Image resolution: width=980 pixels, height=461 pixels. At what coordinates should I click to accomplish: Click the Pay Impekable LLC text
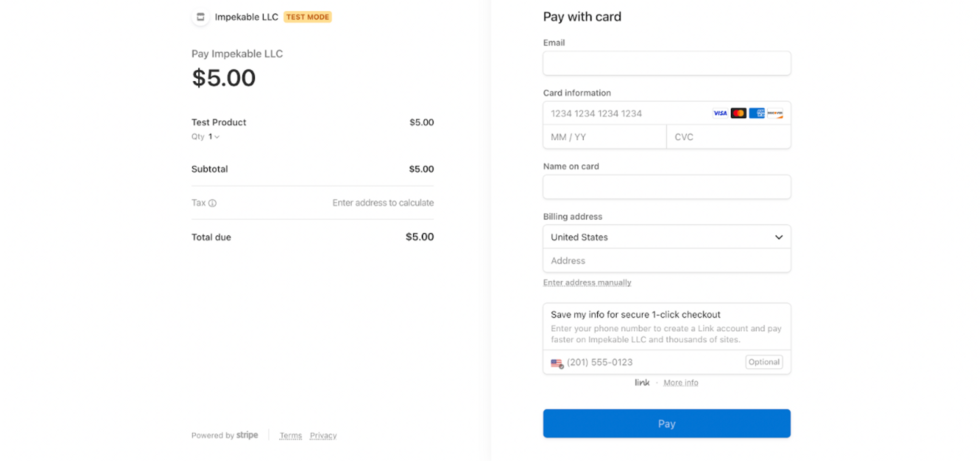pyautogui.click(x=237, y=54)
